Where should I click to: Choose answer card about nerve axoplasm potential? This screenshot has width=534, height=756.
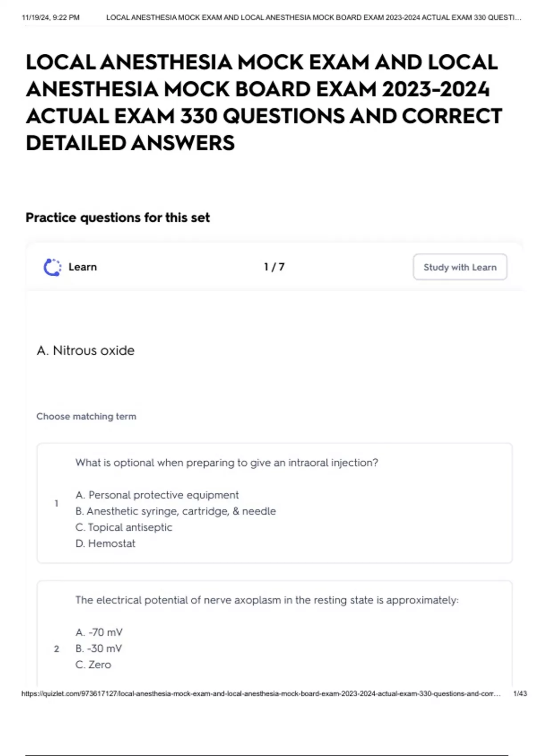click(x=274, y=631)
